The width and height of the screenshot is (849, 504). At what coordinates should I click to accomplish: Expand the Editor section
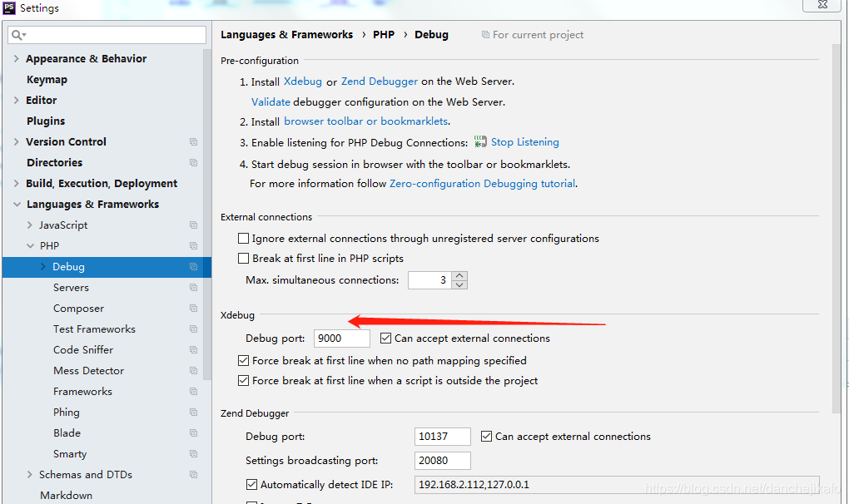(x=17, y=100)
